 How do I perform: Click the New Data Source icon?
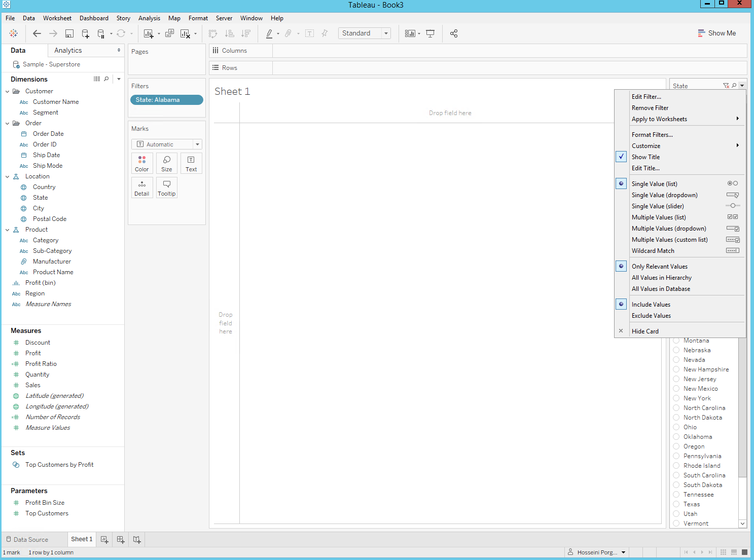(85, 33)
